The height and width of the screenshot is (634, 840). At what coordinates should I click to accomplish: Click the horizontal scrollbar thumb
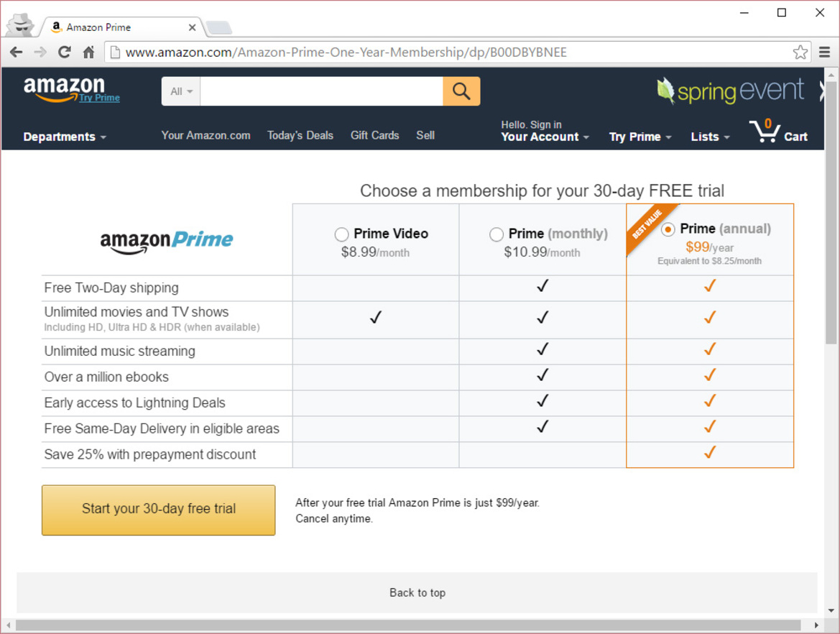click(x=408, y=625)
